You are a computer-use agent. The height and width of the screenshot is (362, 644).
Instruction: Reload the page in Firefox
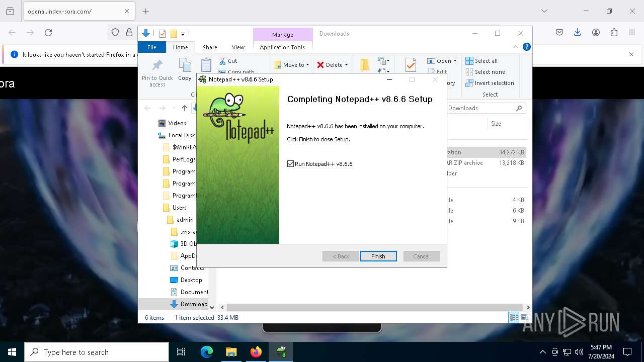pyautogui.click(x=48, y=33)
